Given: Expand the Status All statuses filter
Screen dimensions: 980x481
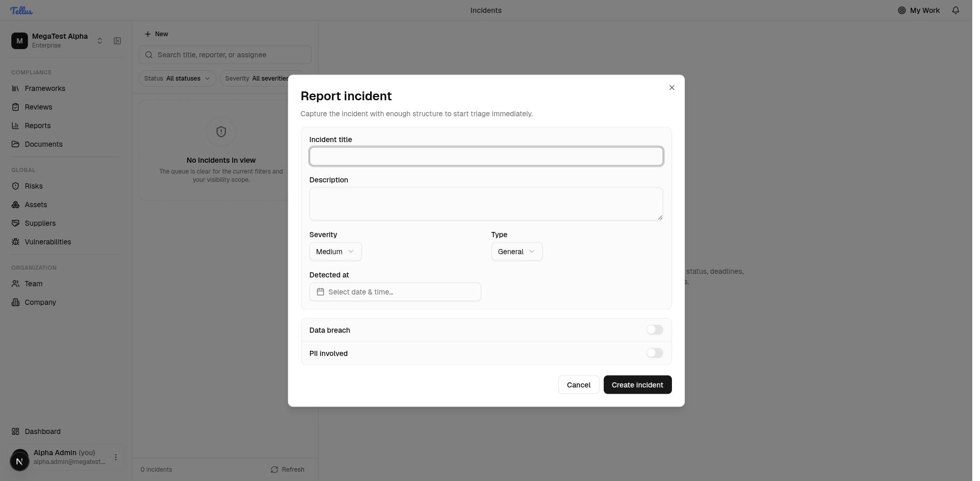Looking at the screenshot, I should click(177, 79).
